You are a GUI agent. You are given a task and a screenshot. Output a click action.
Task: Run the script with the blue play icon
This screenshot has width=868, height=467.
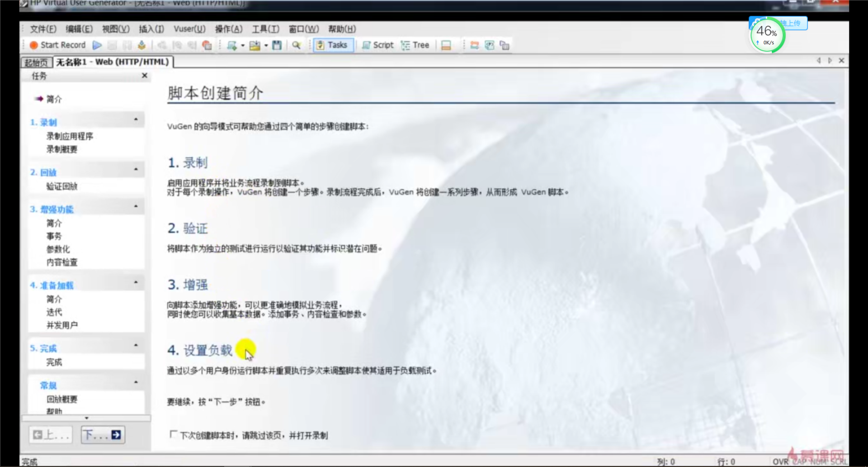[x=97, y=45]
